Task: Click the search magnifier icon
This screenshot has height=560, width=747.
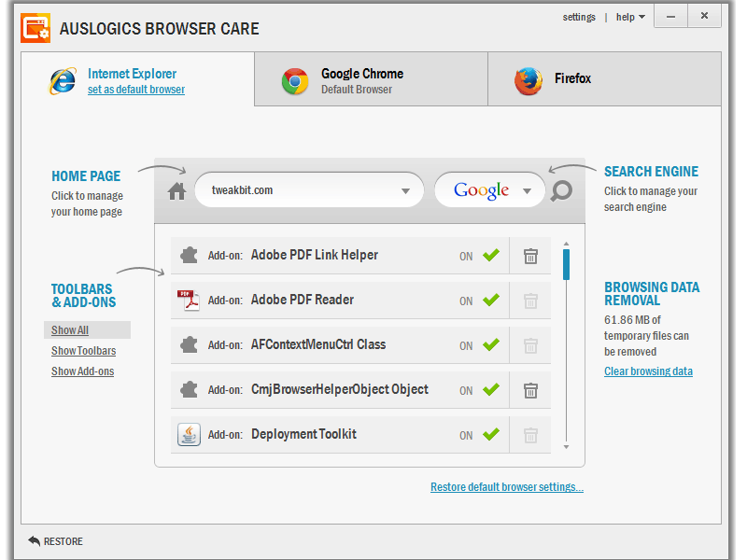Action: [561, 191]
